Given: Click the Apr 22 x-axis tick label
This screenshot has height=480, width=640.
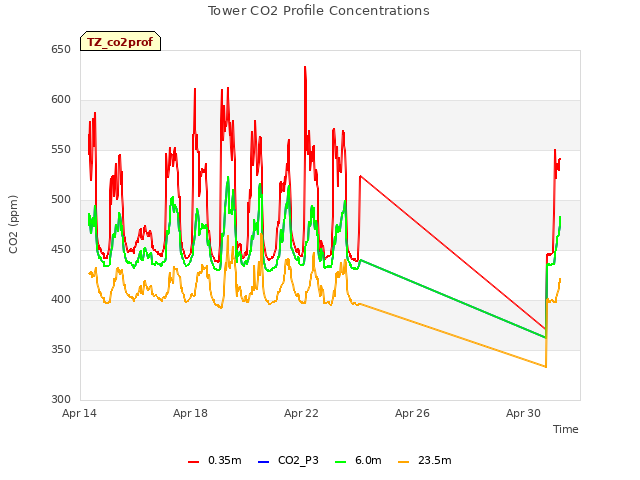Looking at the screenshot, I should (301, 413).
